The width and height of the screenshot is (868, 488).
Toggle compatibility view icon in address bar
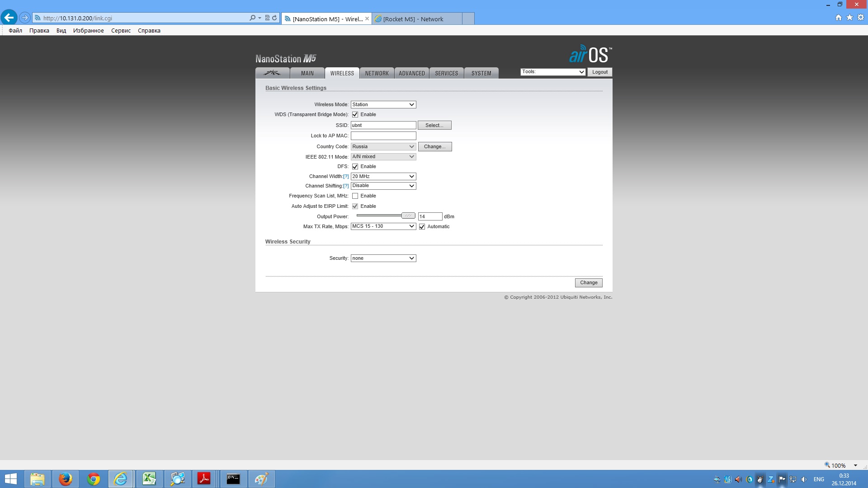[267, 18]
